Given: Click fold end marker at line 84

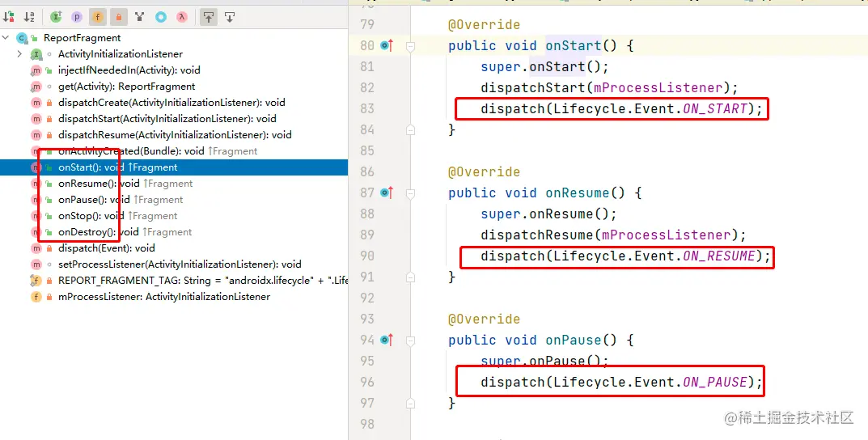Looking at the screenshot, I should pyautogui.click(x=410, y=129).
